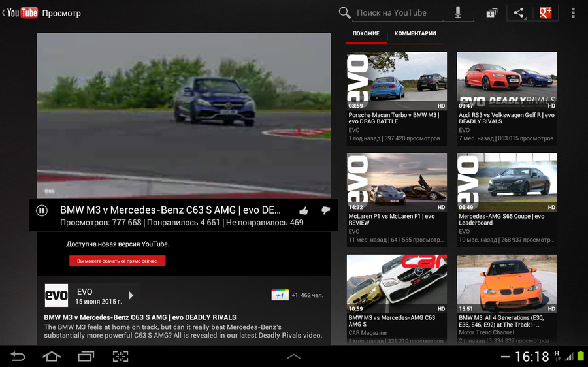Screen dimensions: 588x367
Task: Tap title Mercedes-AMG S65 Coupe Leaderboard
Action: coord(502,219)
